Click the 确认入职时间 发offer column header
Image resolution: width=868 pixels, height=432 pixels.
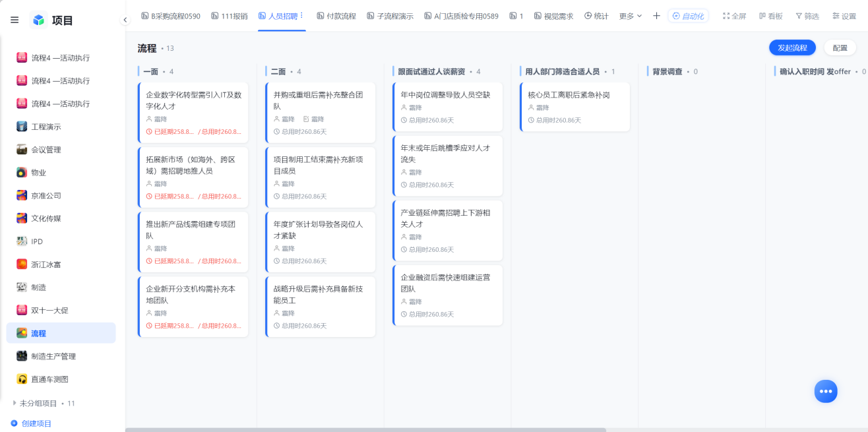point(815,71)
